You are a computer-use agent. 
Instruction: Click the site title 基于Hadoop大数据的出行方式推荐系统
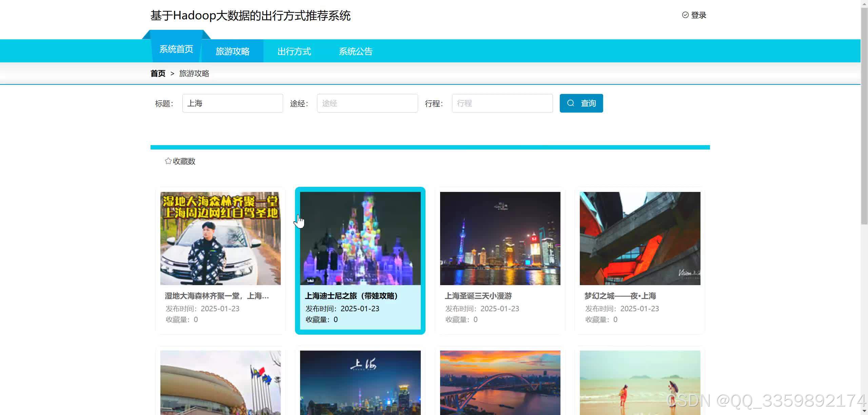(251, 16)
